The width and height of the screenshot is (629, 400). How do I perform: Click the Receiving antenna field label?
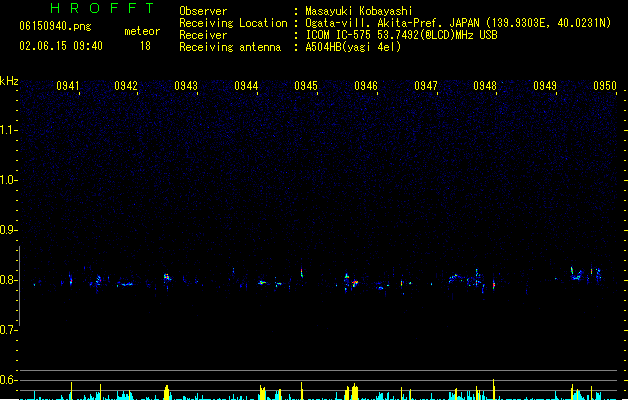pos(230,47)
